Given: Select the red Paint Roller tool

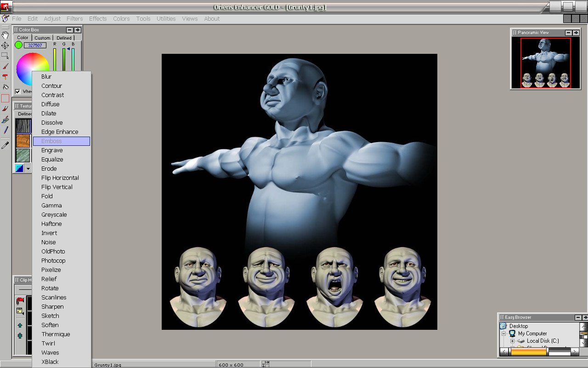Looking at the screenshot, I should 5,77.
